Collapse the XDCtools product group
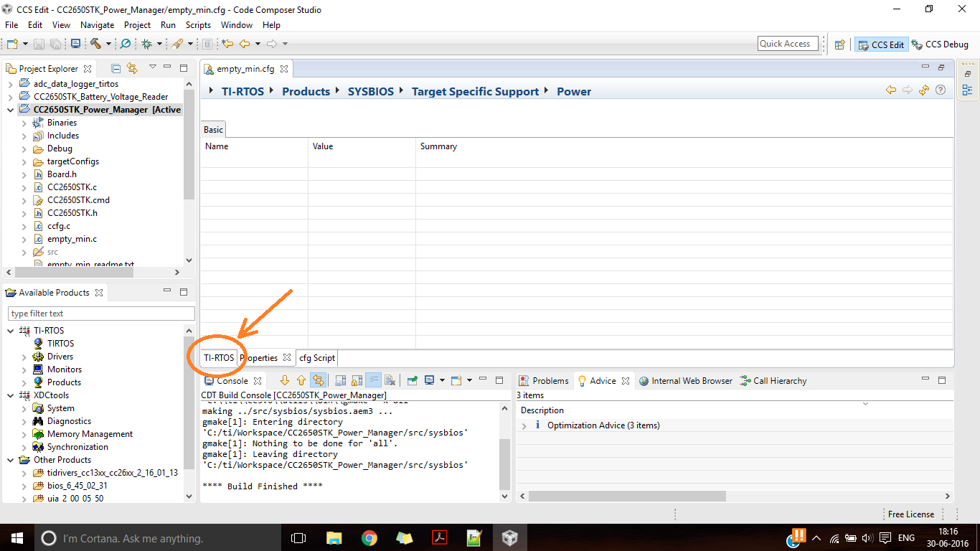The image size is (980, 551). point(11,395)
